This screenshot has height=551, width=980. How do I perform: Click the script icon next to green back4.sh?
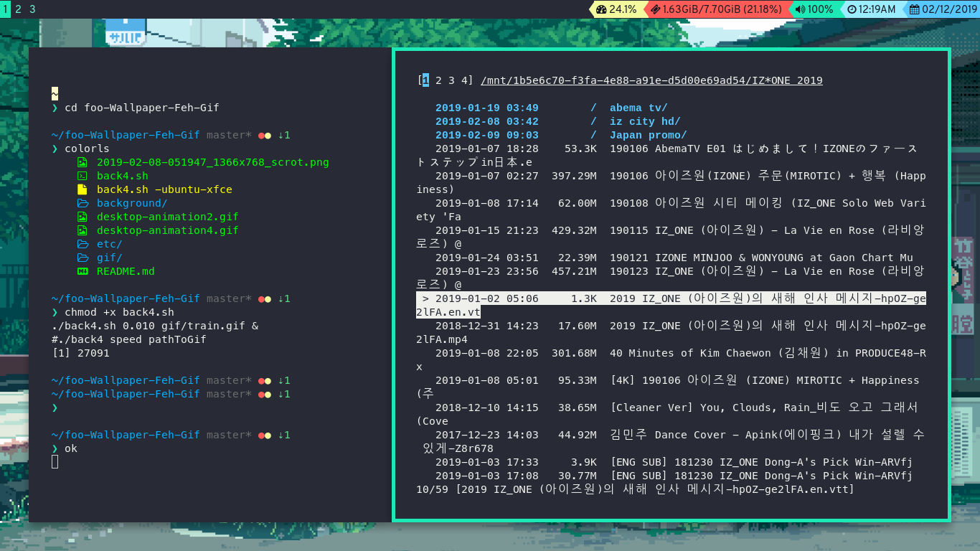coord(83,176)
